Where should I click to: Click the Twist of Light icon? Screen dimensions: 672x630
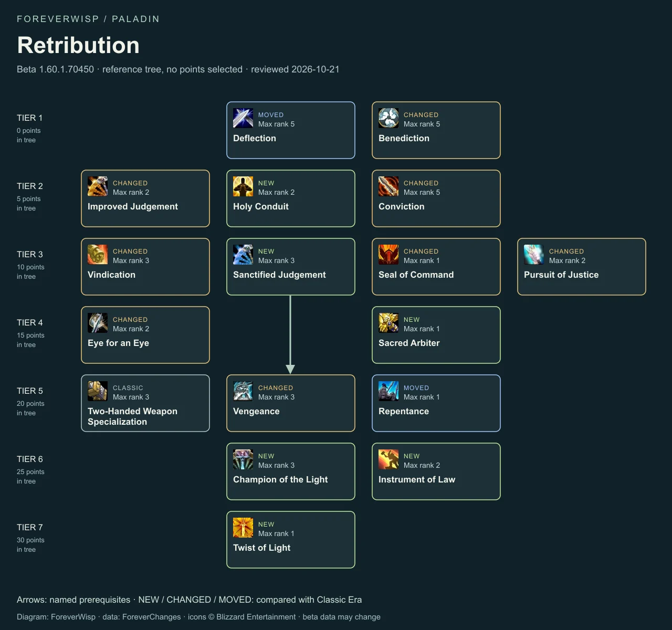tap(243, 528)
